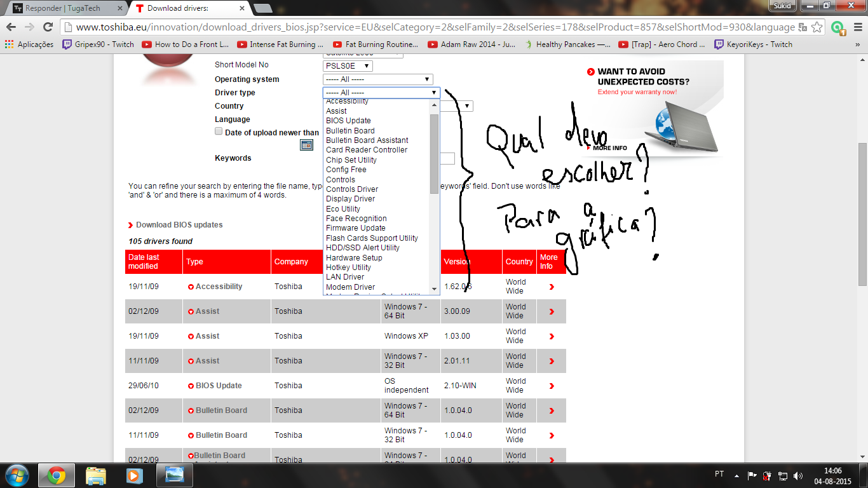Click the page's vertical scrollbar thumb
The image size is (868, 488).
862,213
